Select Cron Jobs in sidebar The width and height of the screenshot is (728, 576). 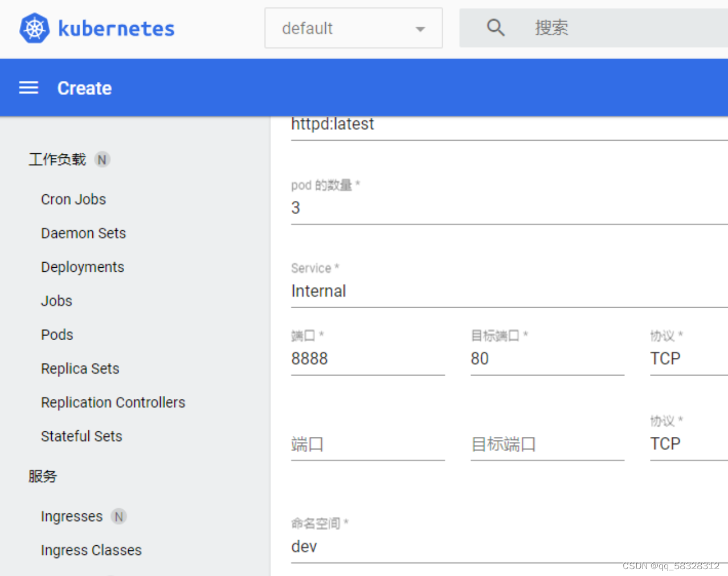click(73, 199)
